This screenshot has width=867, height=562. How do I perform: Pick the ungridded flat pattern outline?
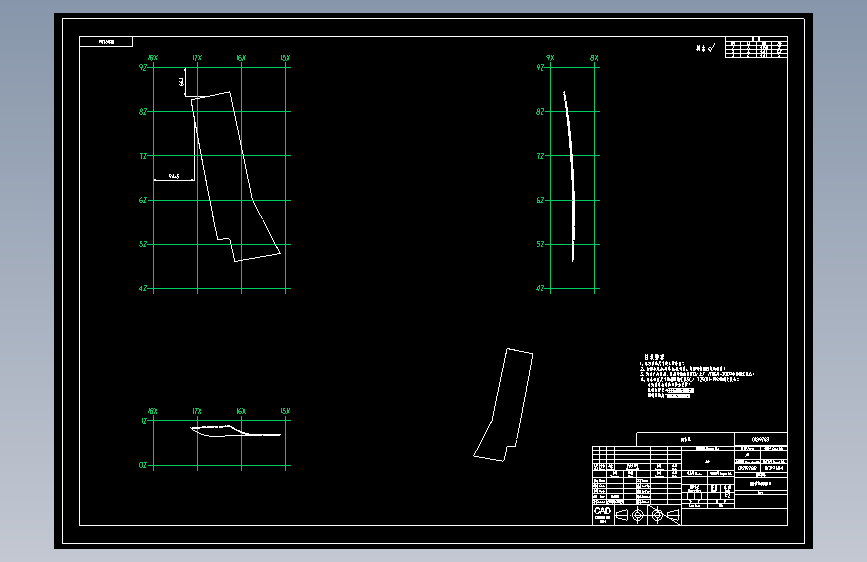click(503, 404)
